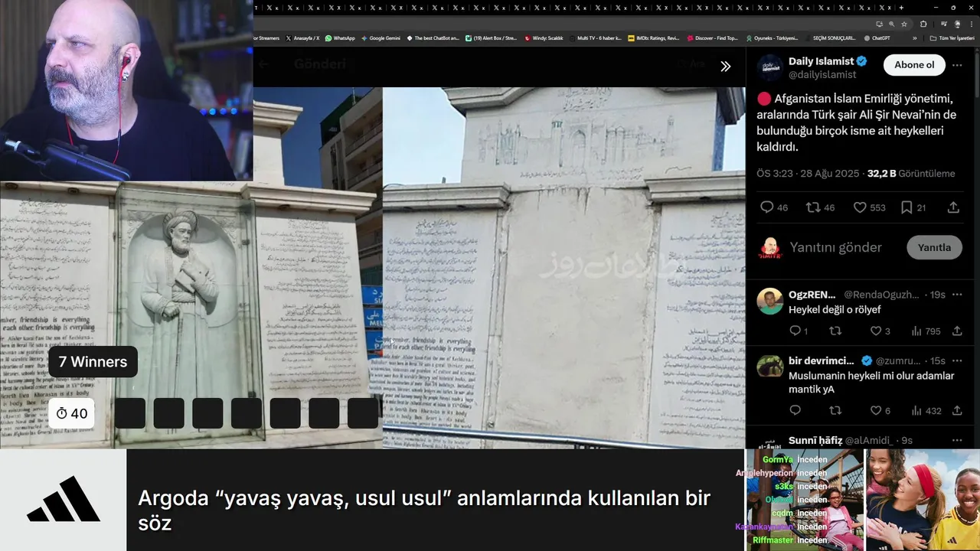Click the back arrow next to Gönderi
The width and height of the screenshot is (980, 551).
(263, 64)
